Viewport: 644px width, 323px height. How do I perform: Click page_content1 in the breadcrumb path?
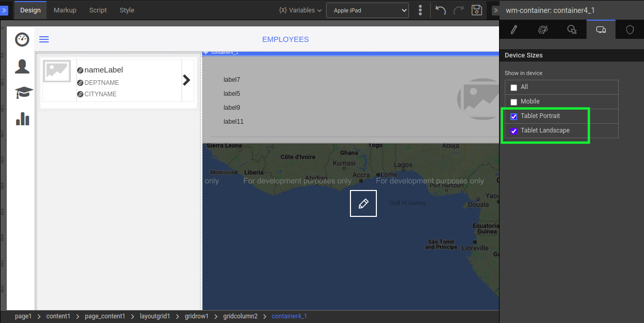(105, 316)
